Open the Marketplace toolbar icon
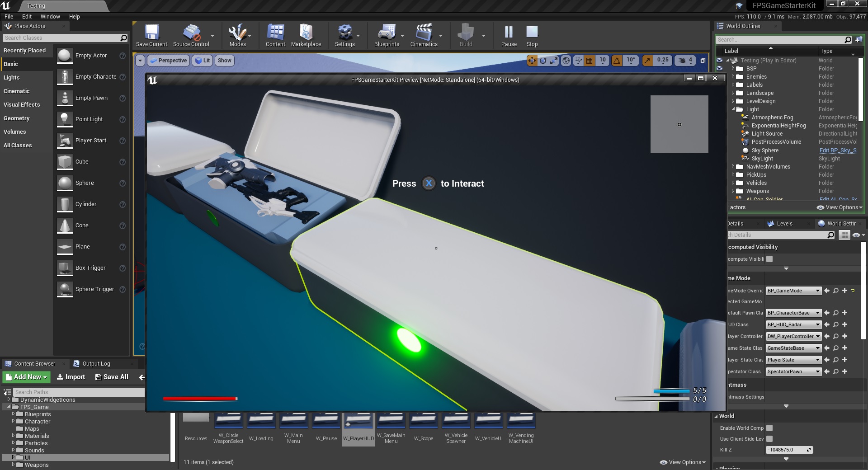This screenshot has width=868, height=470. (x=306, y=35)
